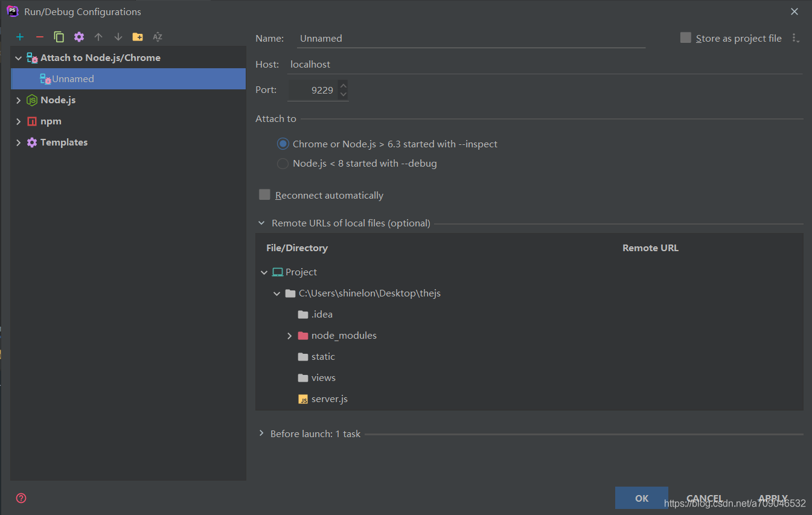Expand the Node.js configuration group
The image size is (812, 515).
point(18,100)
